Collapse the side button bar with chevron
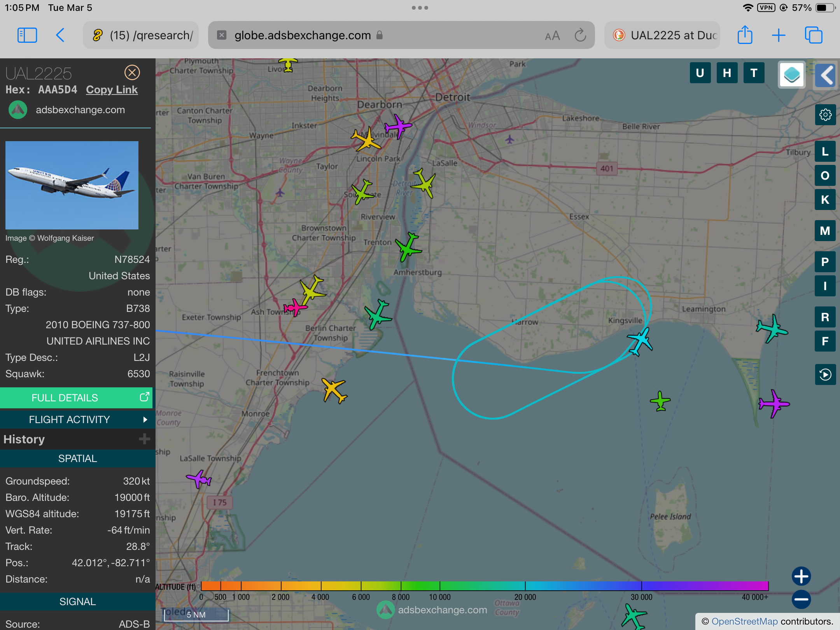The height and width of the screenshot is (630, 840). coord(826,75)
